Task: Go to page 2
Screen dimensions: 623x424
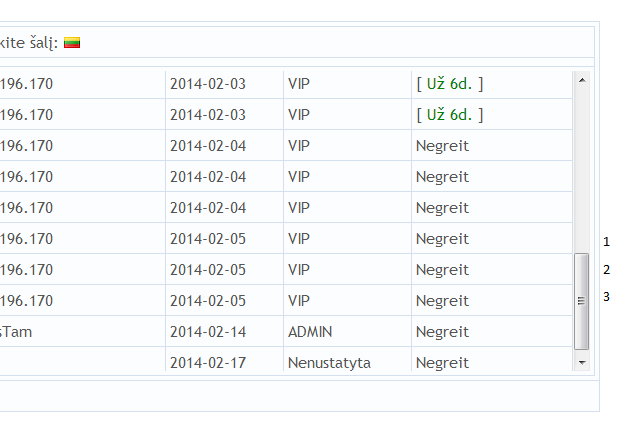Action: point(606,270)
